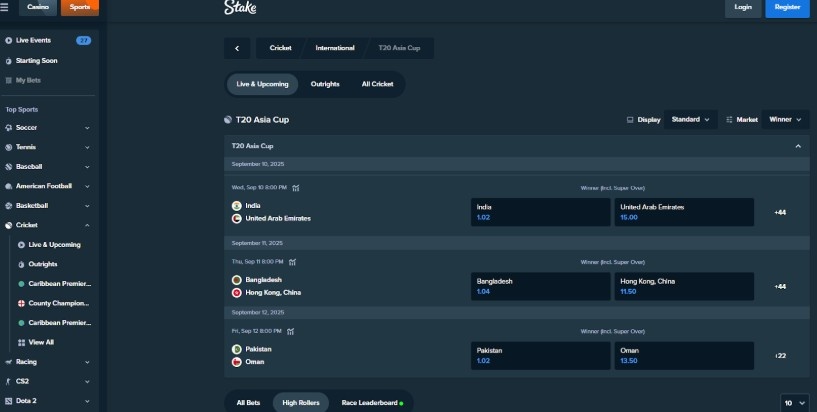Click the Hong Kong, China team flag
The width and height of the screenshot is (817, 412).
coord(237,293)
